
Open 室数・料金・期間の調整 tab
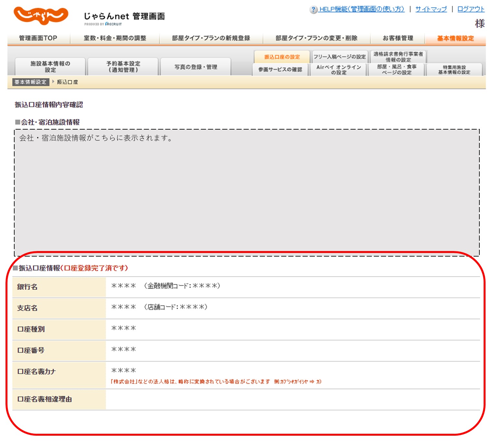tap(115, 38)
